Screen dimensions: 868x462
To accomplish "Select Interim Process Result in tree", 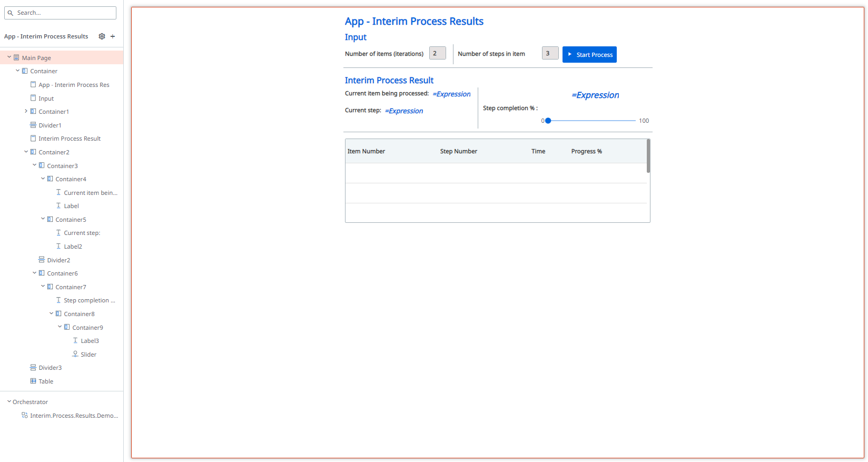I will [69, 139].
